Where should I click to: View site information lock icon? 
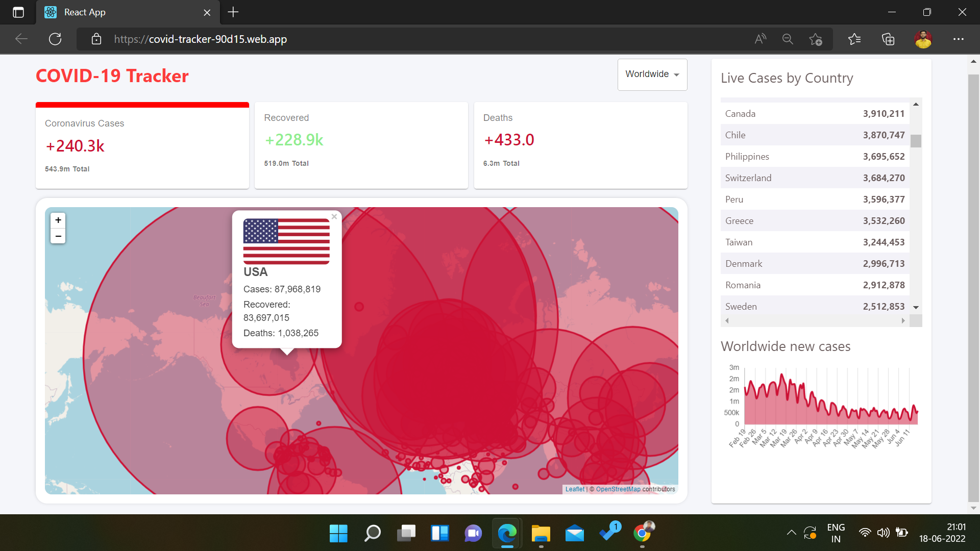pyautogui.click(x=96, y=39)
